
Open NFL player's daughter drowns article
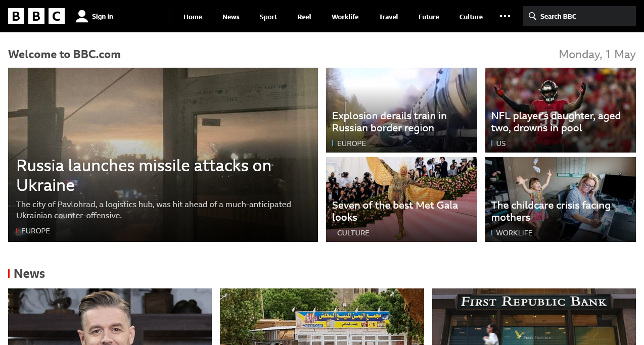point(556,122)
